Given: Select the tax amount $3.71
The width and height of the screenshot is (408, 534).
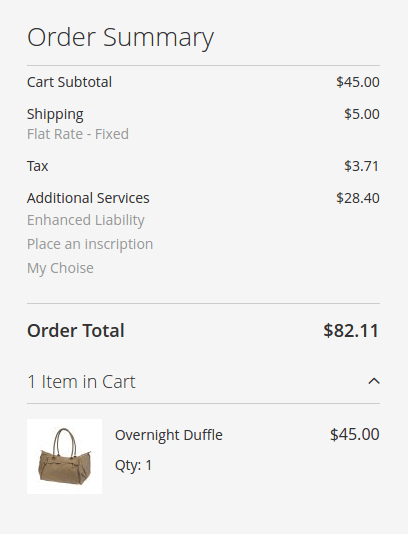Looking at the screenshot, I should (361, 166).
